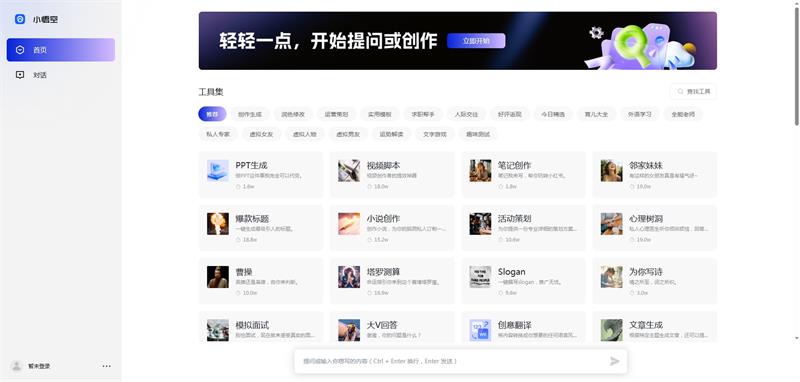Screen dimensions: 800x382
Task: Click the 活动策划 tool icon
Action: 480,223
